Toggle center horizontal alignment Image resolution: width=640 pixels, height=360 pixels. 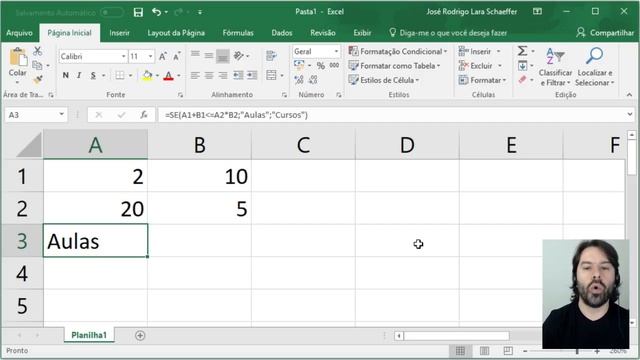[x=209, y=75]
